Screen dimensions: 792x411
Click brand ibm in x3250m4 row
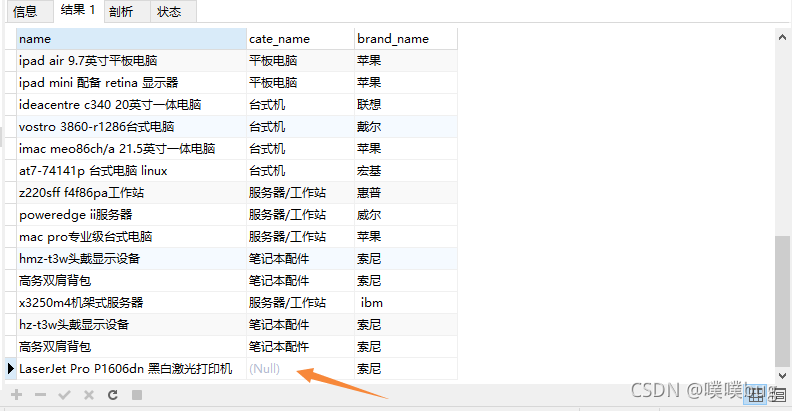pos(406,302)
